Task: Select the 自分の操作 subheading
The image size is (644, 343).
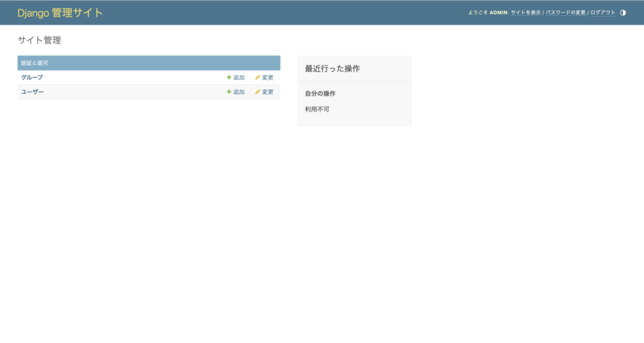Action: (320, 94)
